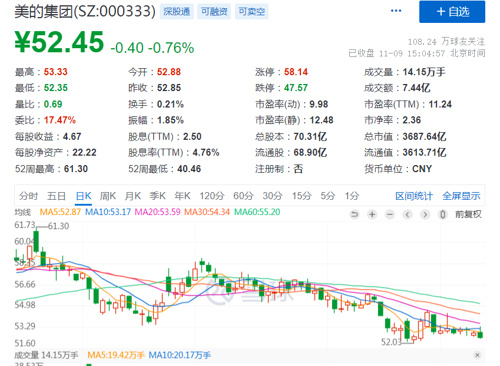Open the 前复权 adjustment dropdown
This screenshot has width=500, height=366.
[468, 214]
